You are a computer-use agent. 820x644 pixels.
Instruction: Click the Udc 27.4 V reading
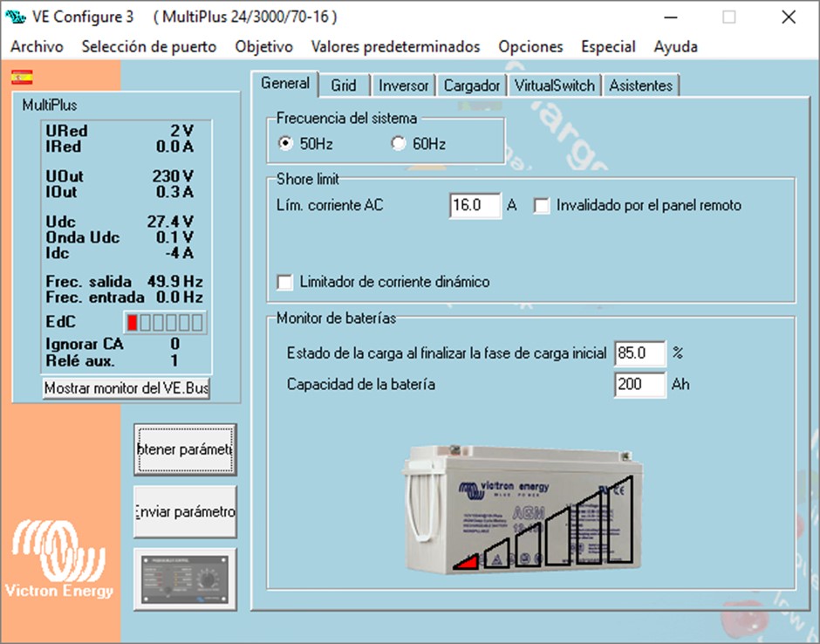(x=120, y=222)
